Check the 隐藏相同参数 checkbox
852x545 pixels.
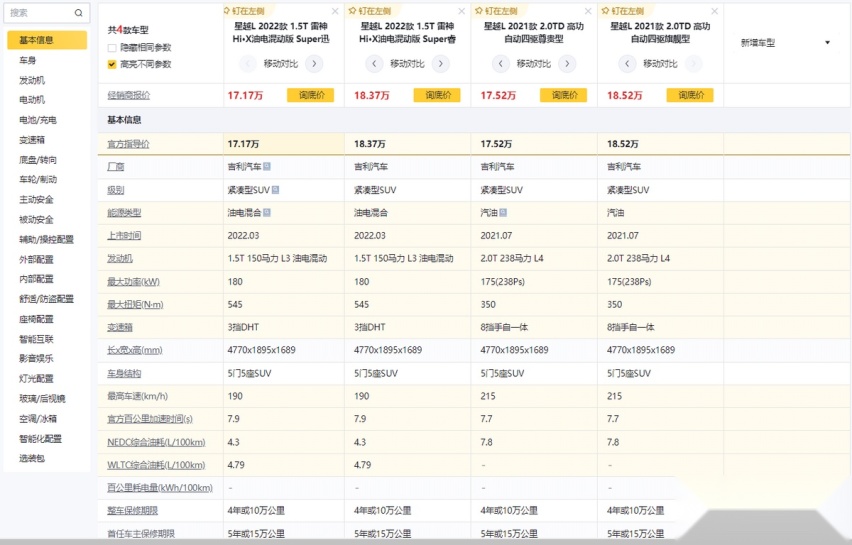coord(112,48)
